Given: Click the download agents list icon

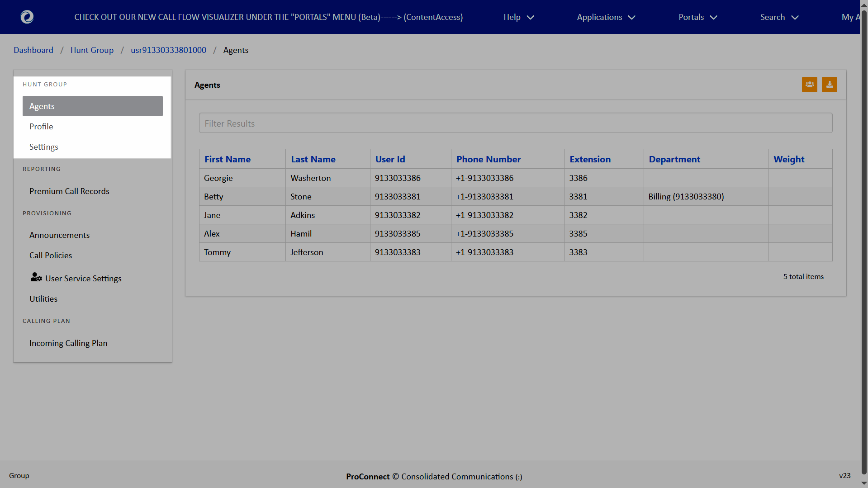Looking at the screenshot, I should pyautogui.click(x=829, y=85).
